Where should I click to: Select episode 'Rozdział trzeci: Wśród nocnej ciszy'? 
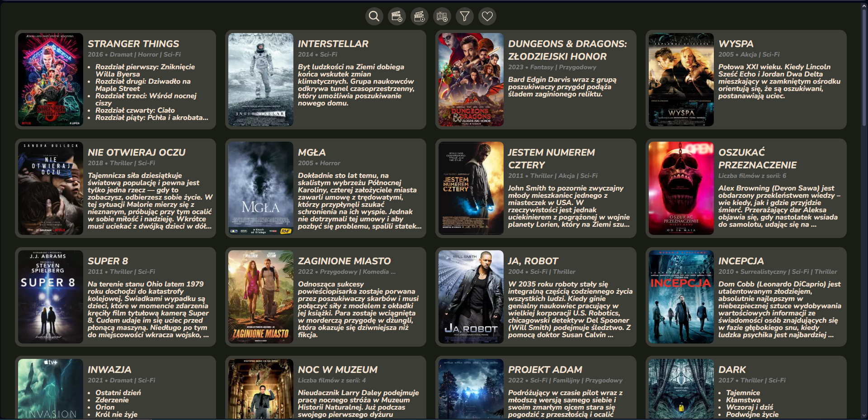coord(146,100)
